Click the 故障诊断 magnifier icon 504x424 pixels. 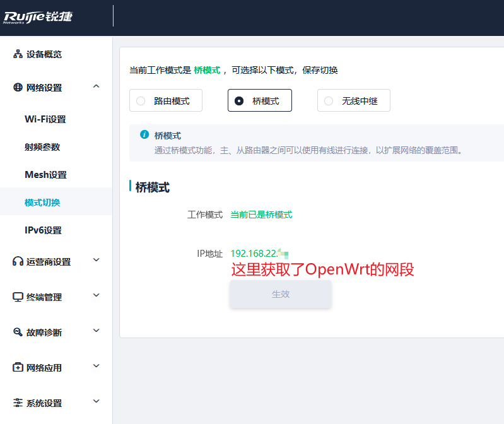tap(18, 332)
